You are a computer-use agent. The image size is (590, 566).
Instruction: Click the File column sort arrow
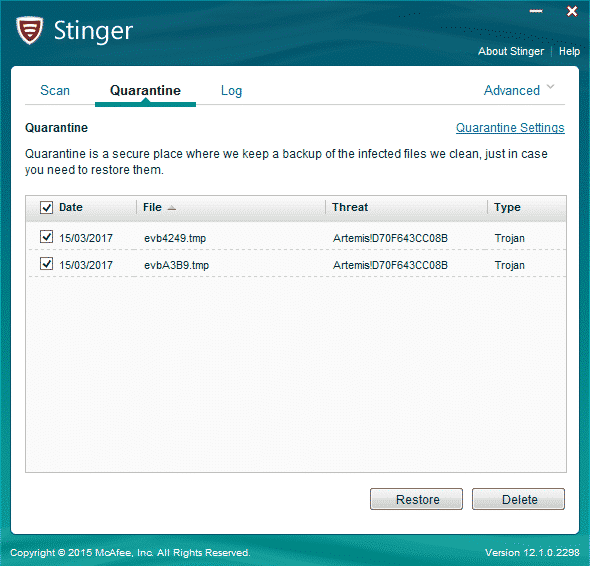[x=172, y=208]
